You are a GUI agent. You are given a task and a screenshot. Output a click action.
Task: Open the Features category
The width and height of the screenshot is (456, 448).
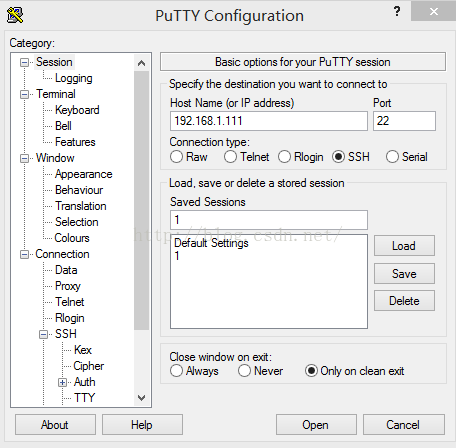click(75, 142)
